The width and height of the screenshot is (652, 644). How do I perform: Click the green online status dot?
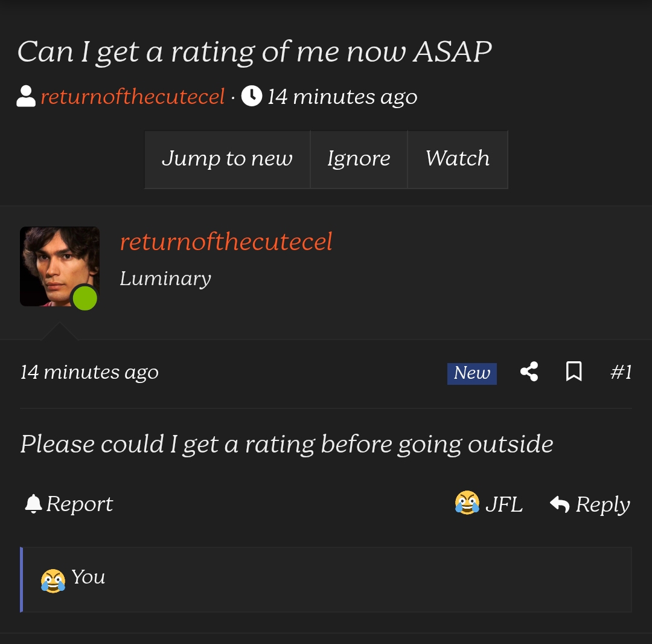click(x=85, y=298)
